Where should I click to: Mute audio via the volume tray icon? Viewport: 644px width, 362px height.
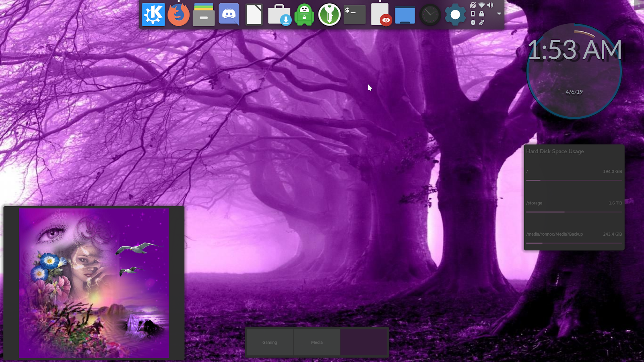(x=490, y=5)
